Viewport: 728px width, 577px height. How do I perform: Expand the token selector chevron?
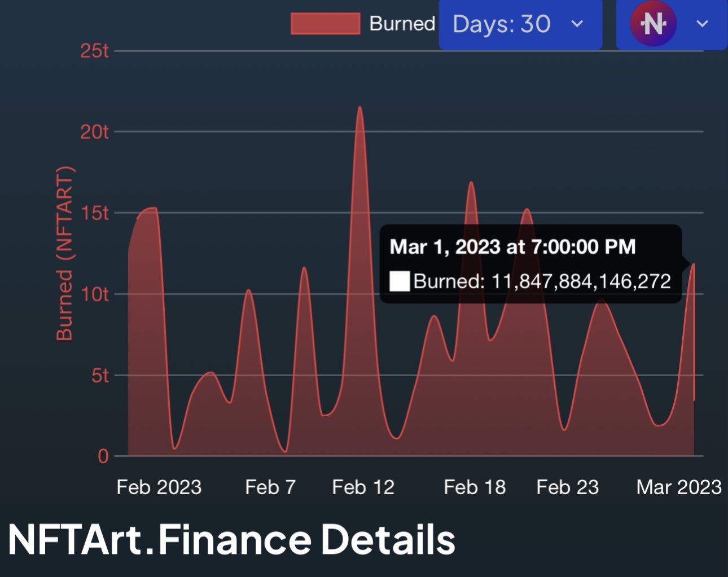[702, 24]
